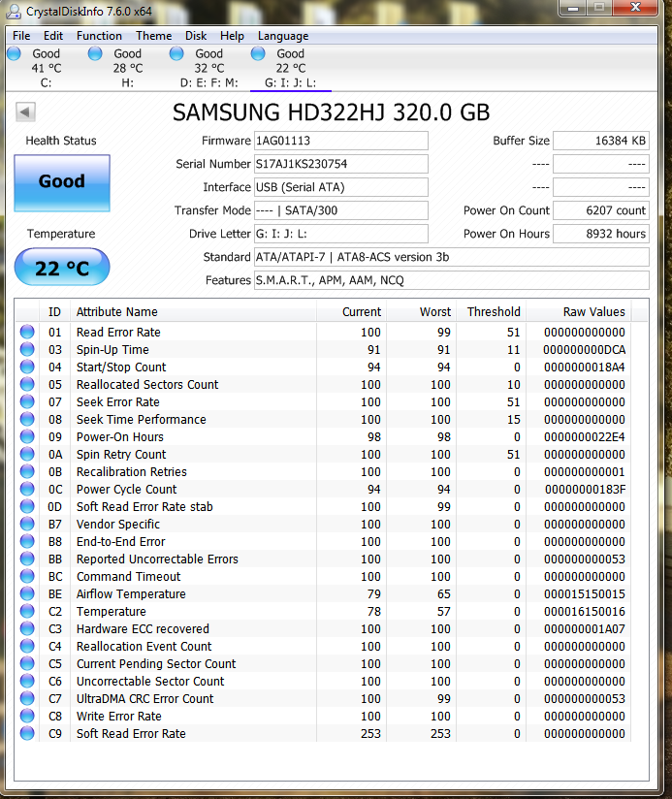Click status icon for End-to-End Error
The width and height of the screenshot is (672, 799).
coord(27,542)
